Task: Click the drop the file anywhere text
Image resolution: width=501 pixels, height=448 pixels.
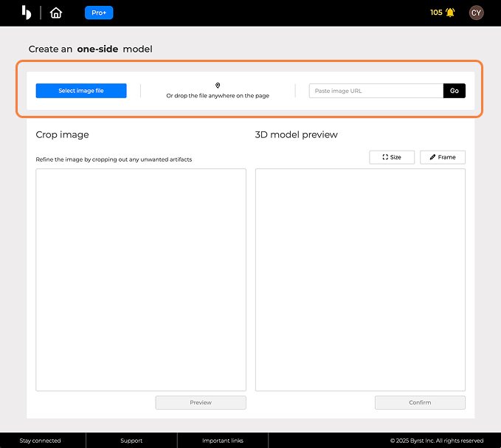Action: click(218, 96)
